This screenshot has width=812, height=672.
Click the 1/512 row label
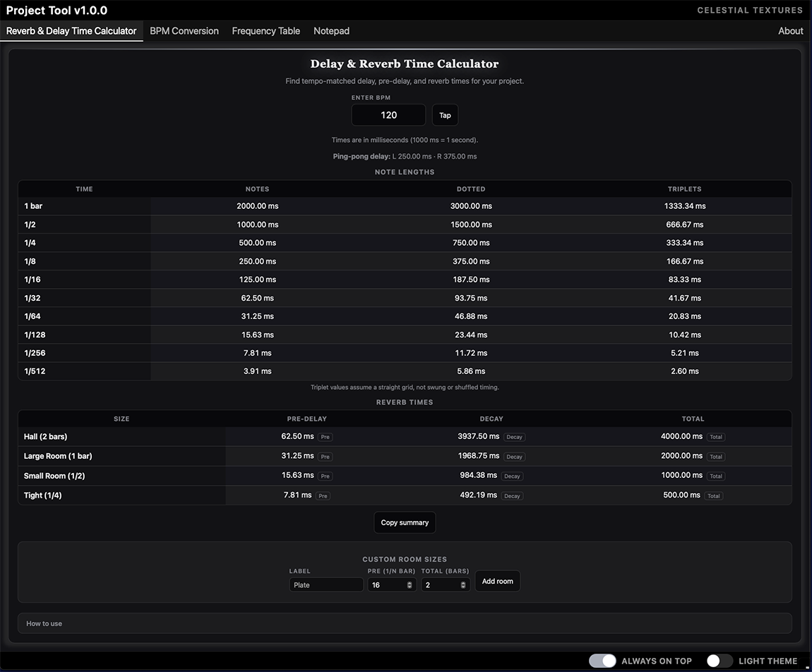[x=35, y=371]
